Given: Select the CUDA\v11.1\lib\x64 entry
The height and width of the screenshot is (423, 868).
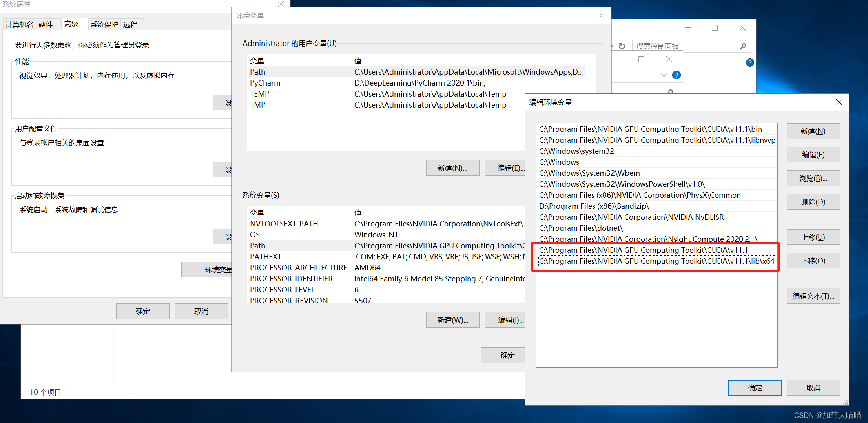Looking at the screenshot, I should pyautogui.click(x=656, y=261).
